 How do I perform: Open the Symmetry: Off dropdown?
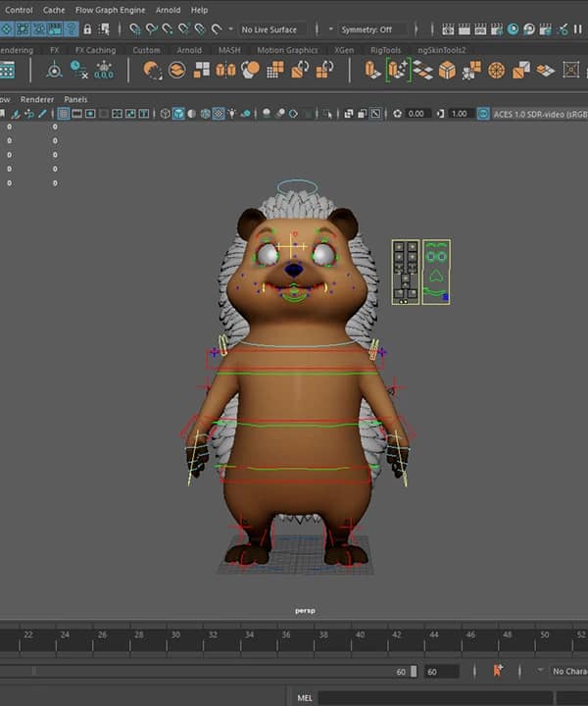pyautogui.click(x=371, y=29)
